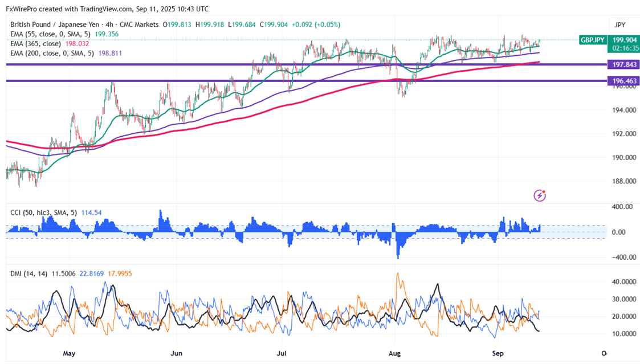Viewport: 640px width, 364px height.
Task: Select the EMA (55, close, 0, SMA, 5) legend
Action: coord(50,34)
